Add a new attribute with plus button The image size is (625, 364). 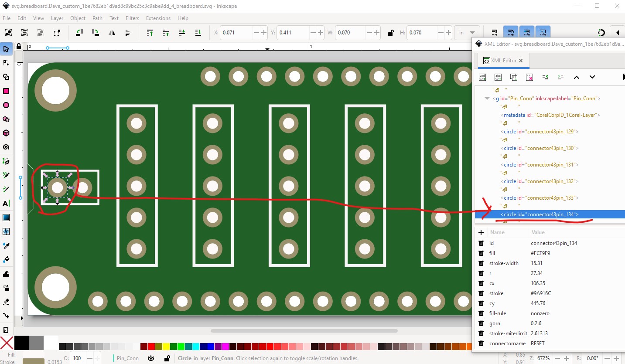[481, 232]
